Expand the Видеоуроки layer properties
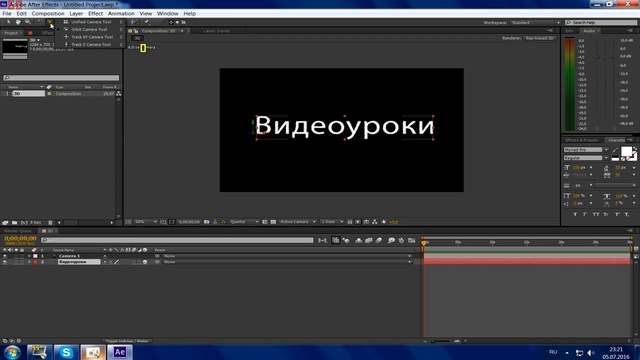Viewport: 640px width, 360px height. pos(29,262)
